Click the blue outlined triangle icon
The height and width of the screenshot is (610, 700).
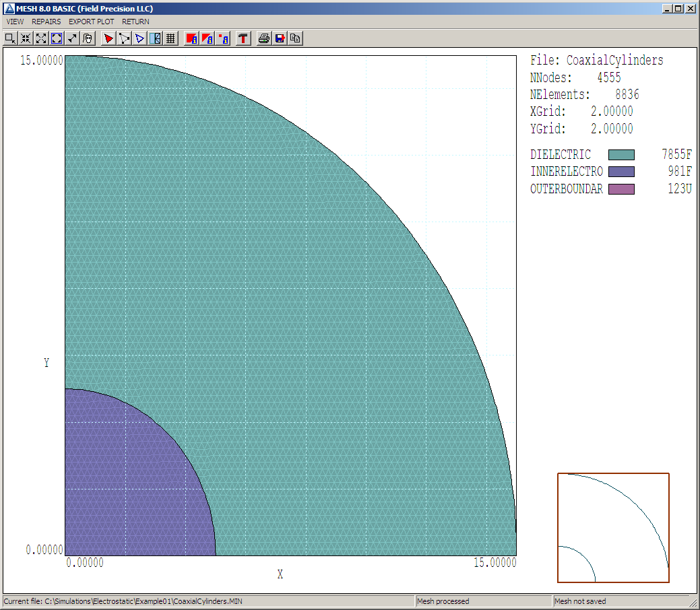coord(139,38)
